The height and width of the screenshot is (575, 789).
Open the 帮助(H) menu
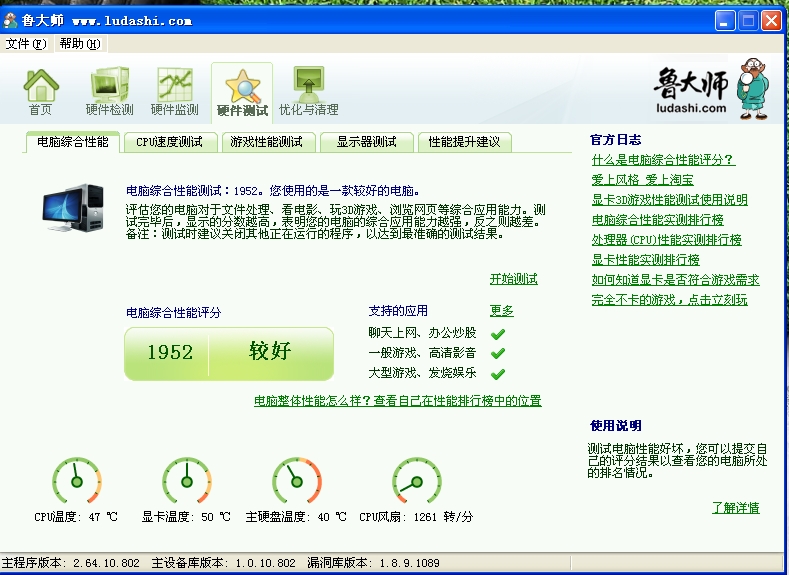pos(80,44)
